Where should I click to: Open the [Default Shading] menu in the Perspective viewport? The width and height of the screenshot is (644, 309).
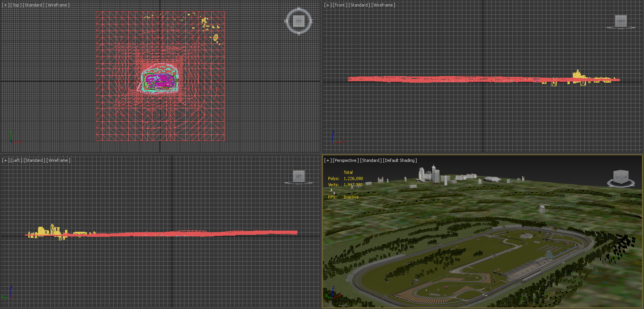(x=400, y=160)
